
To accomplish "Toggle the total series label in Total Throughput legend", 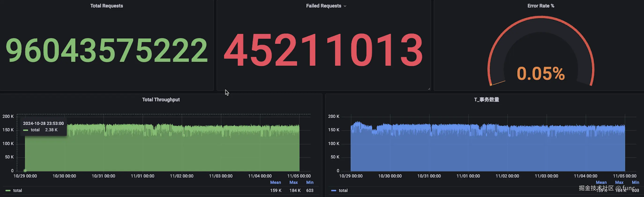I will tap(18, 190).
